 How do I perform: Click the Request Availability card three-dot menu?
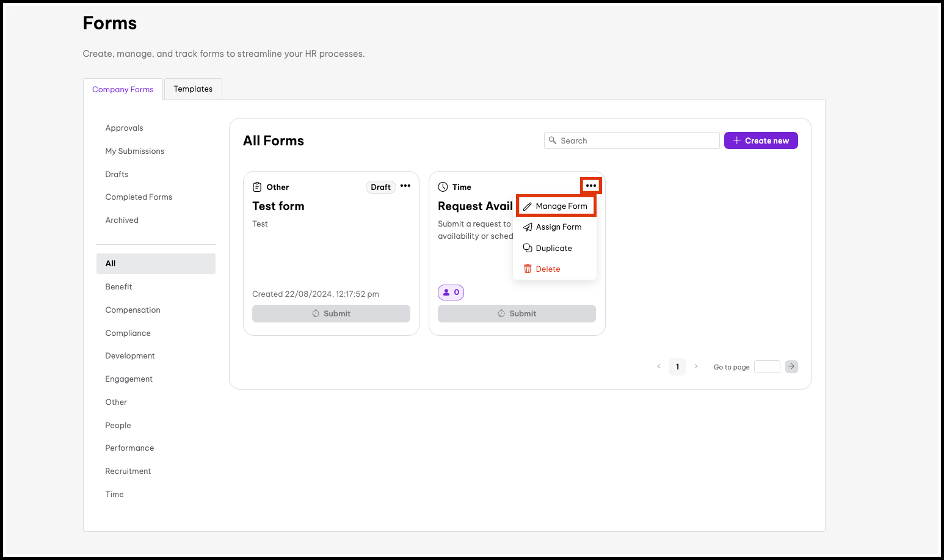pos(590,186)
